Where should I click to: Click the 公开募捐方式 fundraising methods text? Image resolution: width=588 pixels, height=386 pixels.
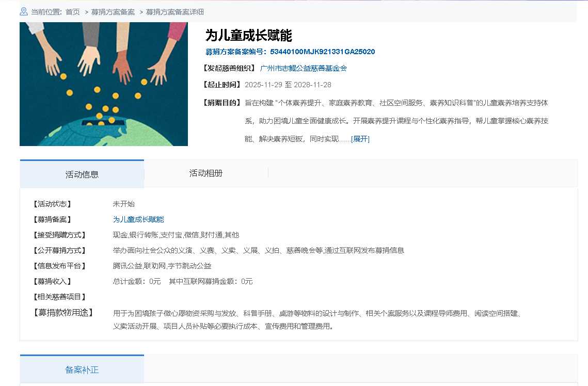click(x=258, y=250)
